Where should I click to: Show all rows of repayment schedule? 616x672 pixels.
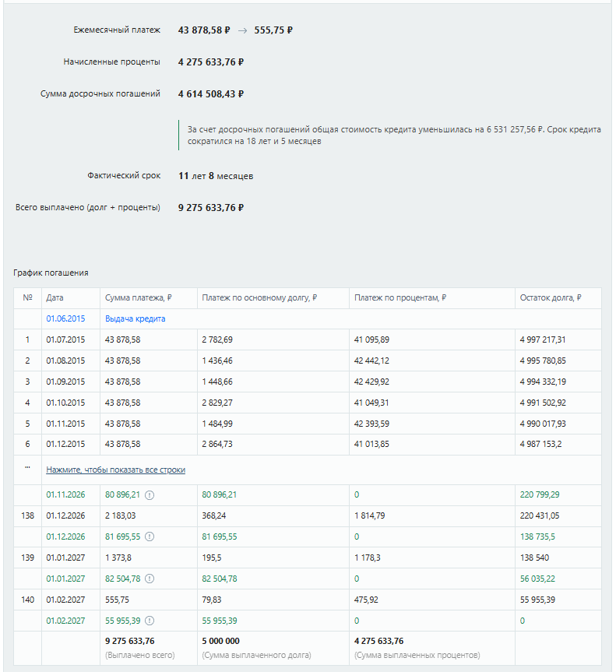tap(116, 470)
